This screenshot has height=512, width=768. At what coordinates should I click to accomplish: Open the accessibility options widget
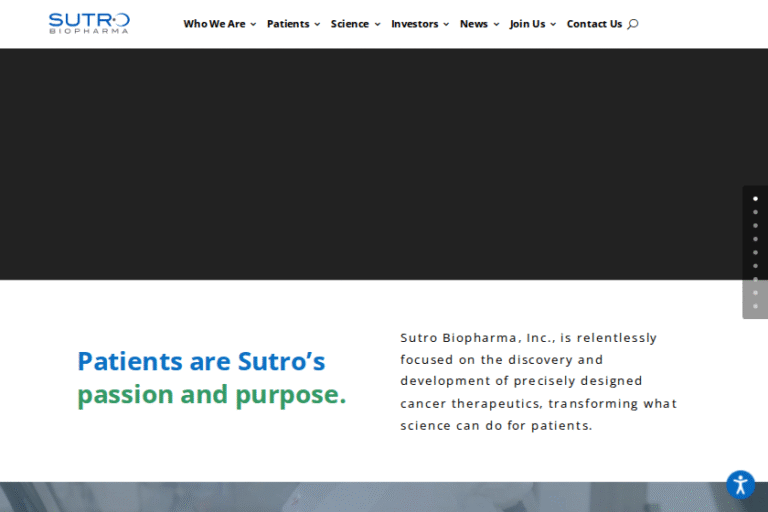(740, 486)
